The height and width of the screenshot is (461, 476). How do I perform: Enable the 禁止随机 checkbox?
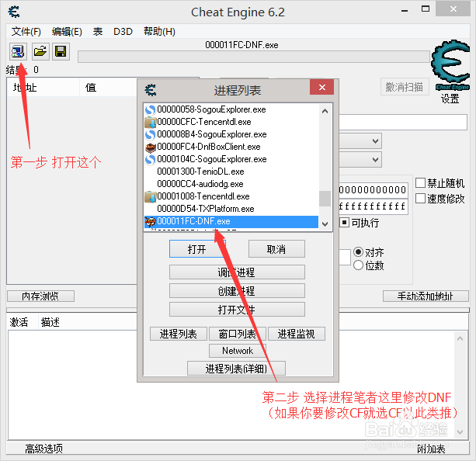(420, 183)
